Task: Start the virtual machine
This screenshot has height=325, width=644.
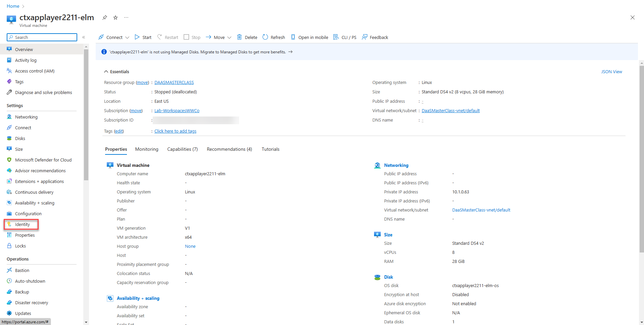Action: click(143, 37)
